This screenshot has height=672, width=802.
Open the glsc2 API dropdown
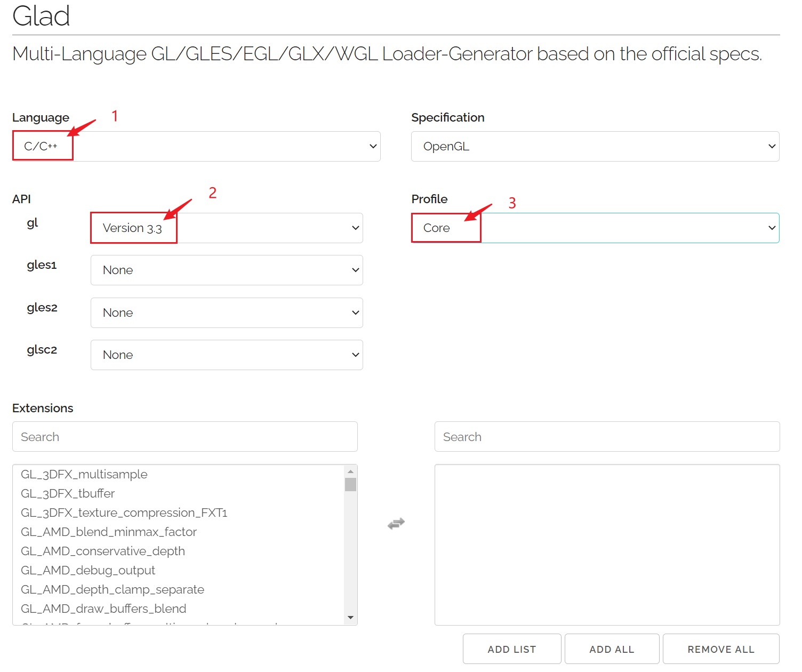(227, 355)
